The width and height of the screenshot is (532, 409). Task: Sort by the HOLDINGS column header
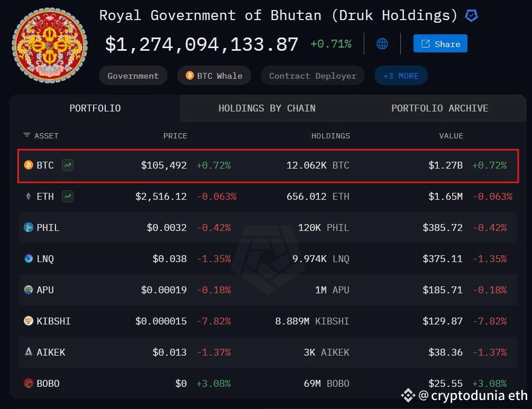(x=331, y=136)
